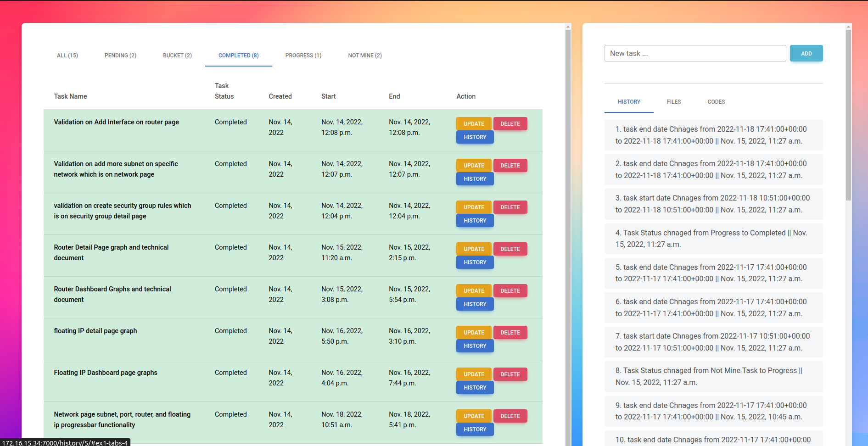Delete the security group rules validation task
Viewport: 868px width, 446px height.
[510, 207]
